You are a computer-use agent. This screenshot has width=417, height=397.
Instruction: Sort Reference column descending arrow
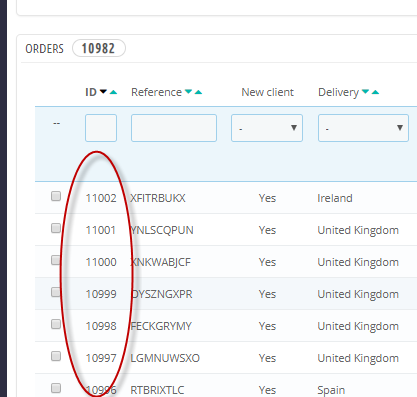(x=188, y=92)
